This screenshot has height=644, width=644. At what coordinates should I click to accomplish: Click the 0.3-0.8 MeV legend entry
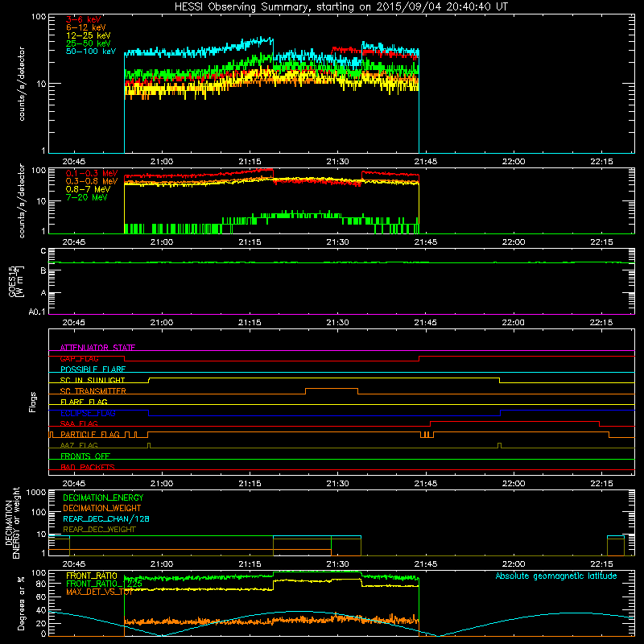point(92,181)
